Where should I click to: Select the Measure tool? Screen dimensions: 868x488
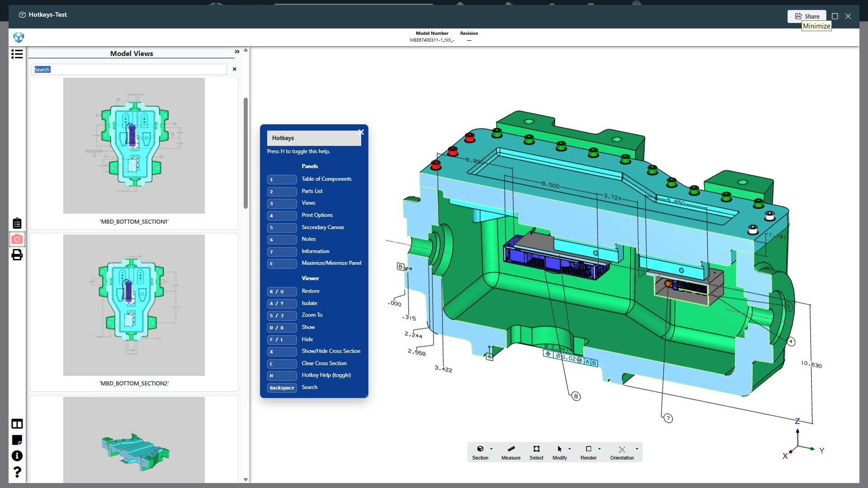[x=511, y=452]
